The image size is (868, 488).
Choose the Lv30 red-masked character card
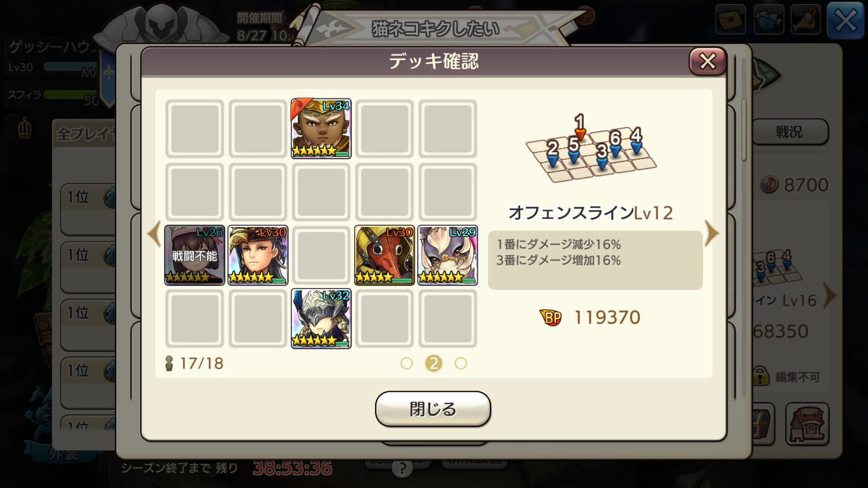point(384,255)
